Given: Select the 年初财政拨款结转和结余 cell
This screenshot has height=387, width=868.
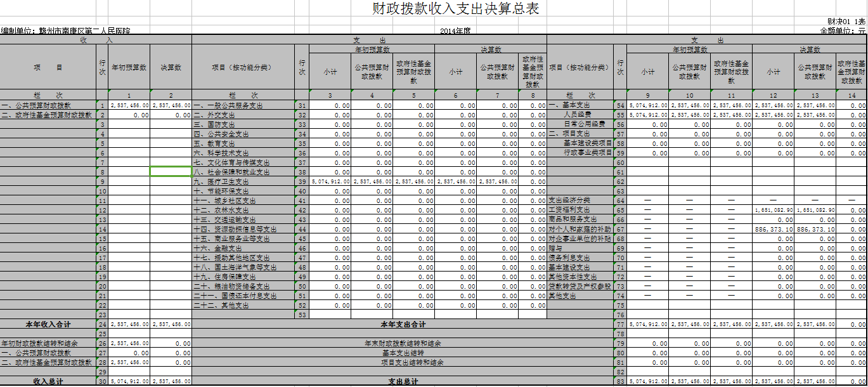Looking at the screenshot, I should (48, 344).
